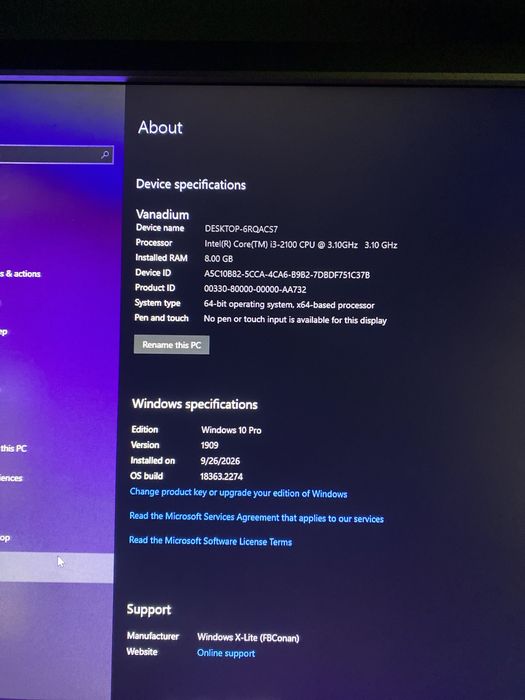Click the Support section heading
This screenshot has height=700, width=525.
(149, 610)
